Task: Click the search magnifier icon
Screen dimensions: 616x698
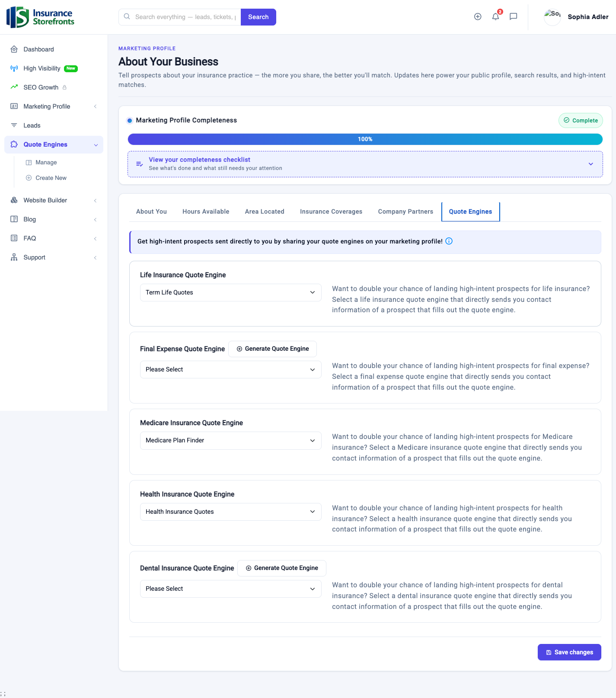Action: 127,16
